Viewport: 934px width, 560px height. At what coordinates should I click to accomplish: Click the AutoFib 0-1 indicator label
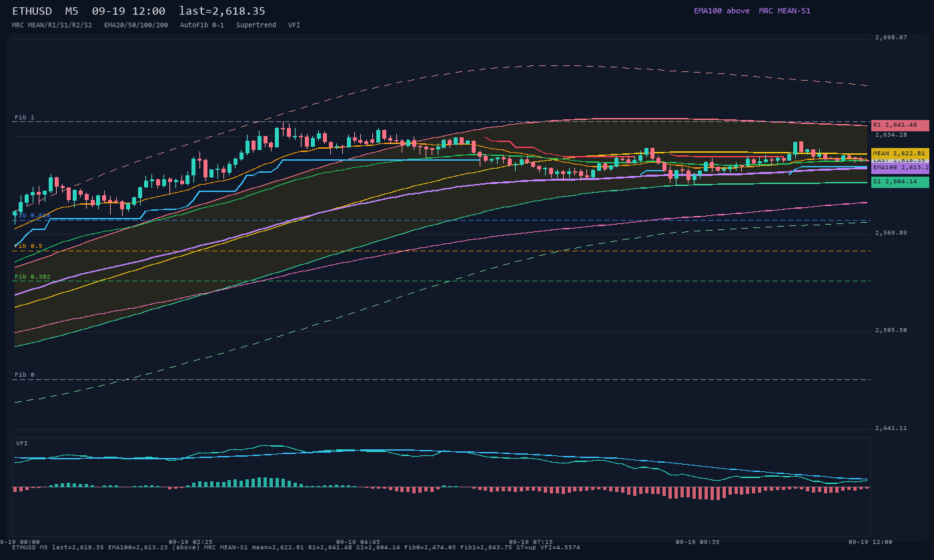(202, 25)
